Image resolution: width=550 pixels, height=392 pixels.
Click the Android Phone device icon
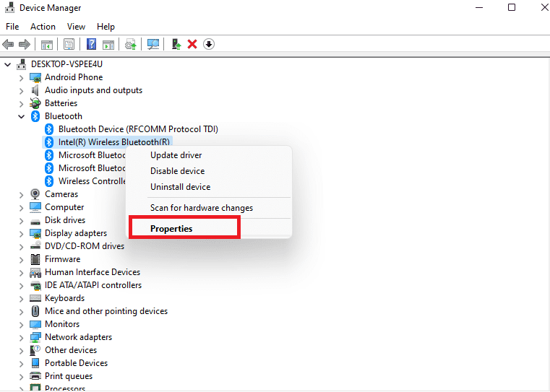35,77
